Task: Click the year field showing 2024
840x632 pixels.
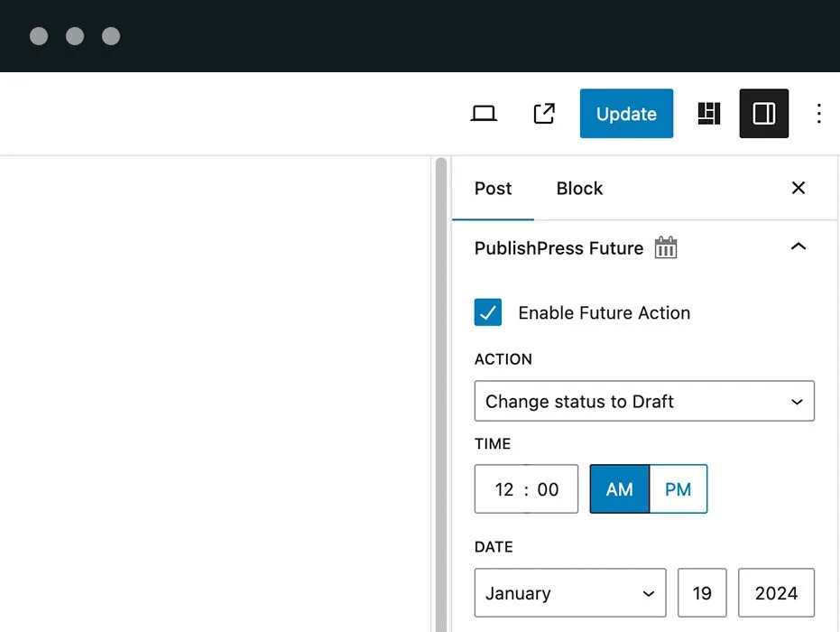Action: (x=776, y=593)
